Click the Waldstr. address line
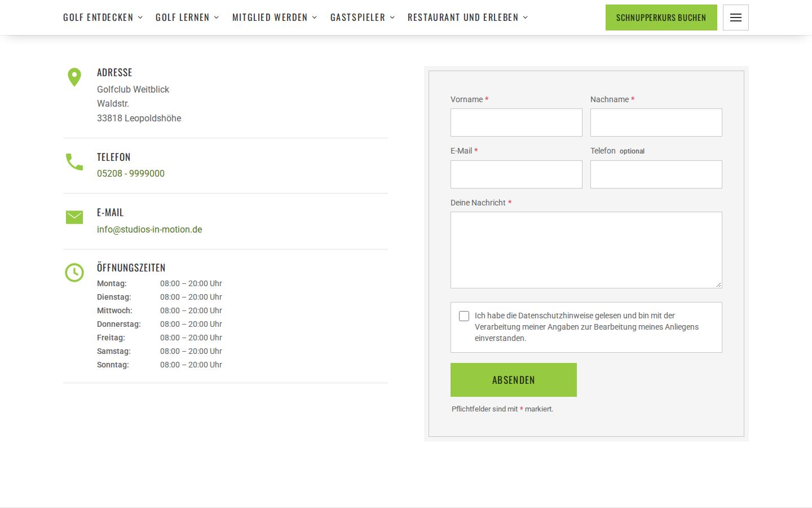812x508 pixels. pos(113,103)
